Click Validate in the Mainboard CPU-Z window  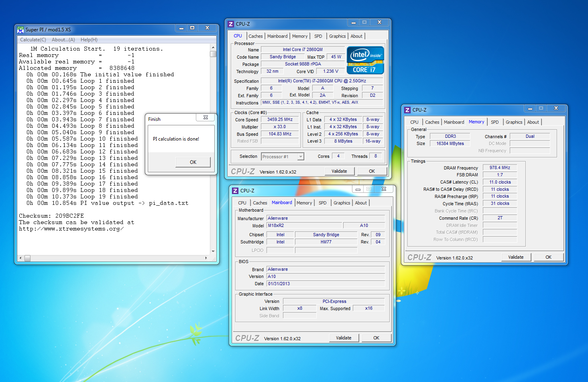(x=344, y=338)
